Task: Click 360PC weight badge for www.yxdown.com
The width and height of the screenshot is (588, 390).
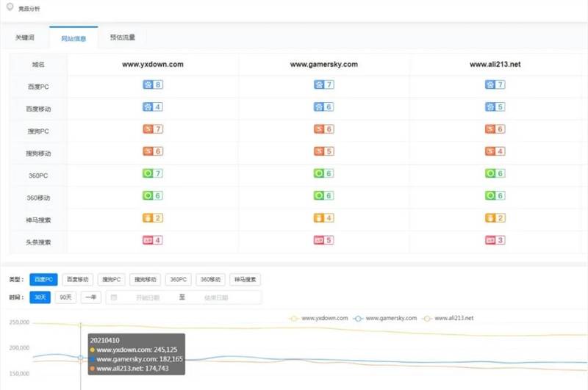Action: point(153,173)
